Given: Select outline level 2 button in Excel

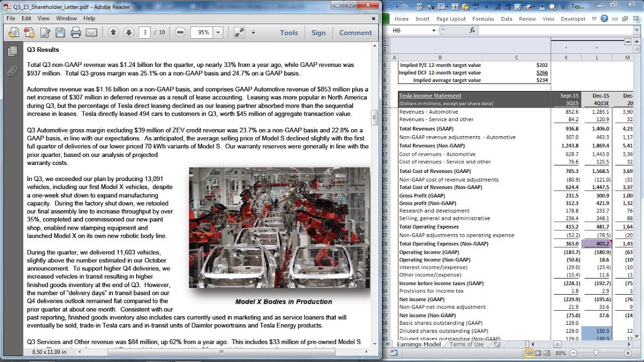Looking at the screenshot, I should [385, 49].
